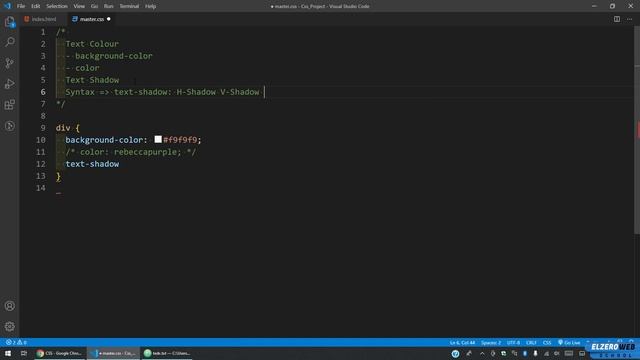Open the Terminal menu
The height and width of the screenshot is (360, 640).
tap(129, 6)
